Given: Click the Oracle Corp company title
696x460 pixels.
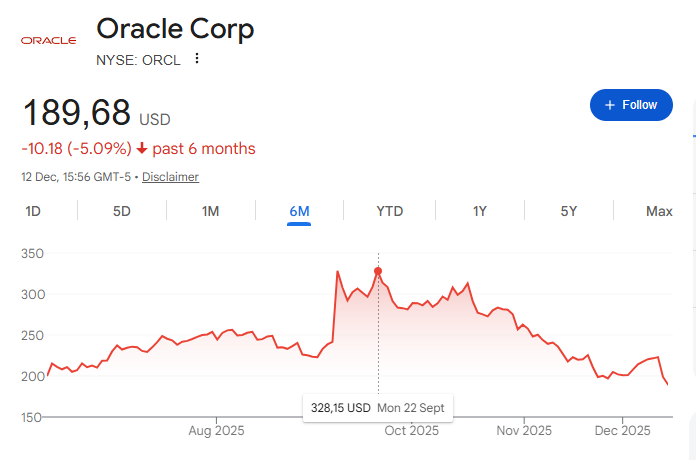Looking at the screenshot, I should click(x=175, y=29).
